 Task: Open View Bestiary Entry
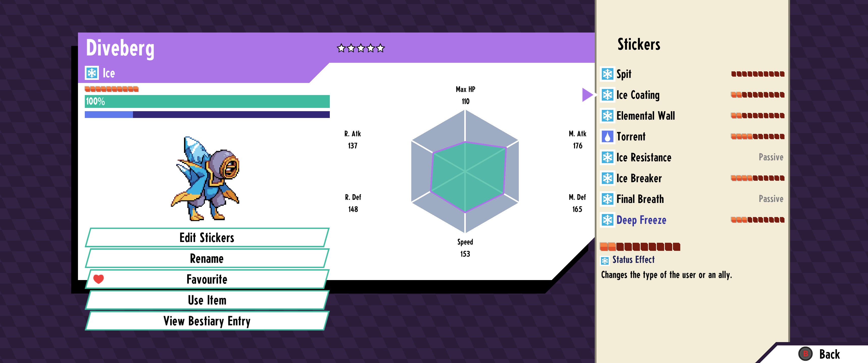pos(207,321)
